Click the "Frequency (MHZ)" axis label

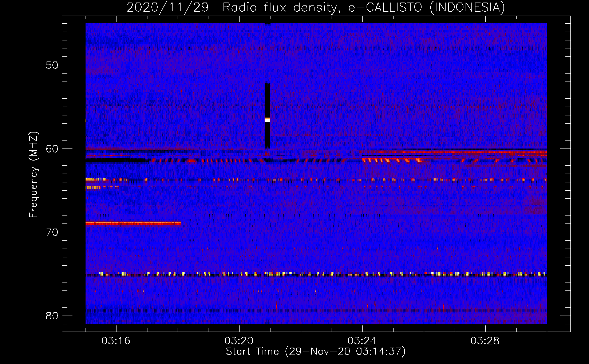(x=33, y=175)
